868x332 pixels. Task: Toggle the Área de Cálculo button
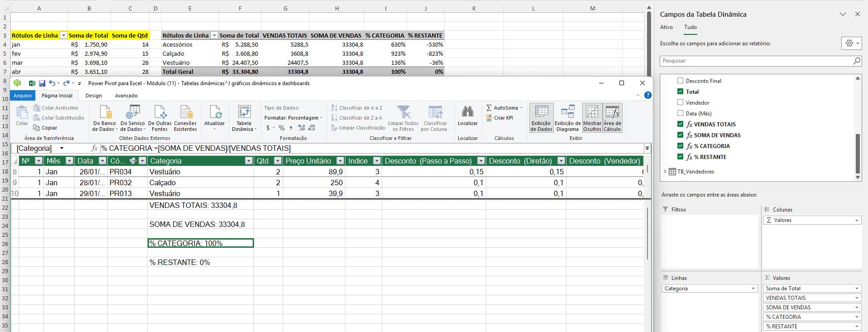(x=612, y=112)
